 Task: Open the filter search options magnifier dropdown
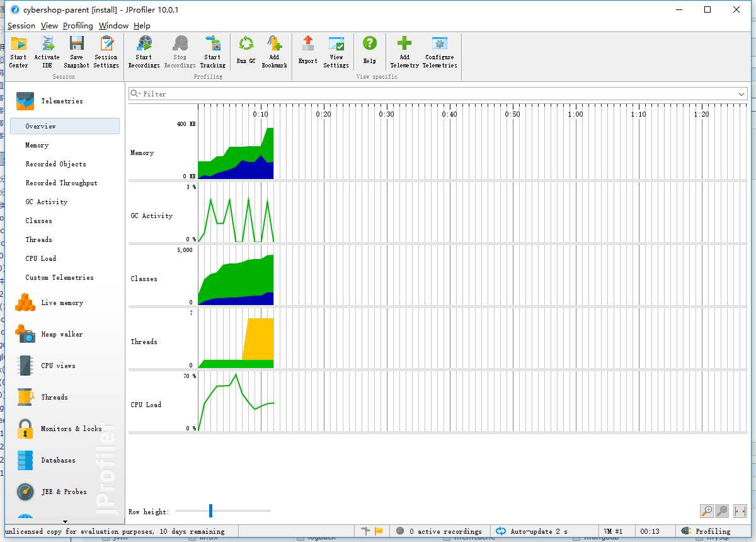point(135,94)
